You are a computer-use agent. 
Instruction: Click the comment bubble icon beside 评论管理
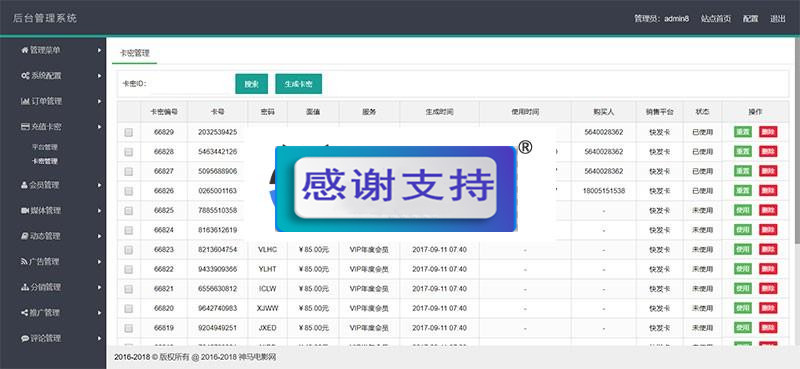25,338
